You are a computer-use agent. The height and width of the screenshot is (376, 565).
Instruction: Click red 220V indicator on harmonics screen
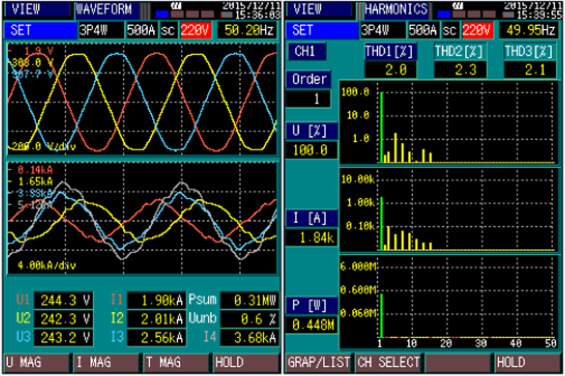click(x=477, y=30)
